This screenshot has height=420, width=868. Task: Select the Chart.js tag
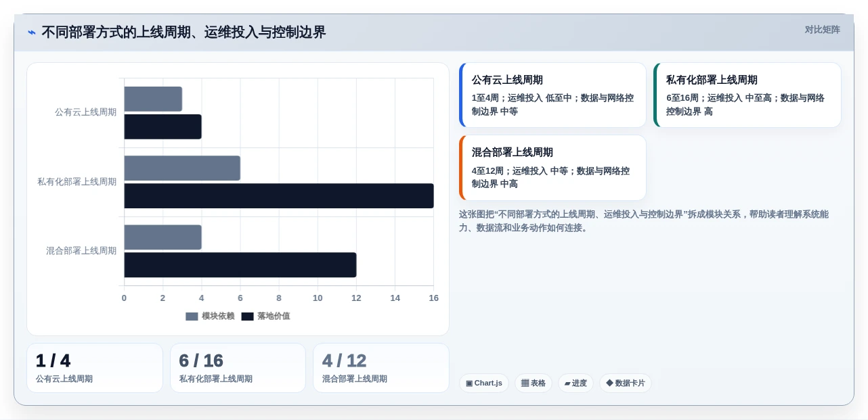point(484,383)
